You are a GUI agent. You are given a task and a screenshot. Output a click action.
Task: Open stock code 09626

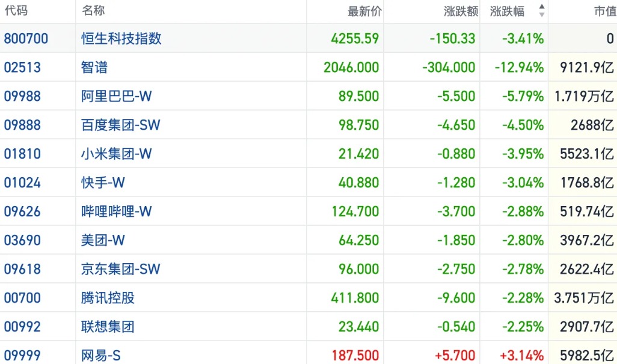[22, 211]
